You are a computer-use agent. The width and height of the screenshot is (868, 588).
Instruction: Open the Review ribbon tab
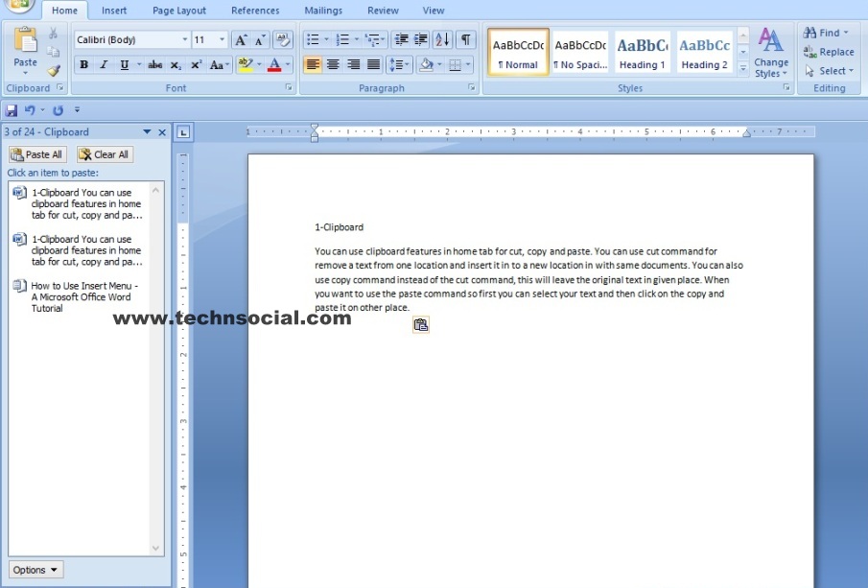point(383,10)
